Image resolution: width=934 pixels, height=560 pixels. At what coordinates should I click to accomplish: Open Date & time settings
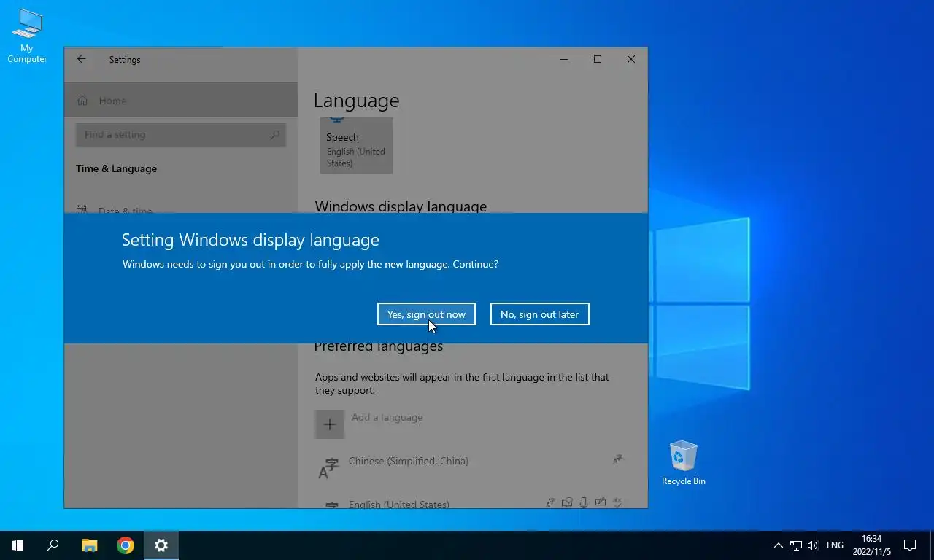click(x=181, y=211)
